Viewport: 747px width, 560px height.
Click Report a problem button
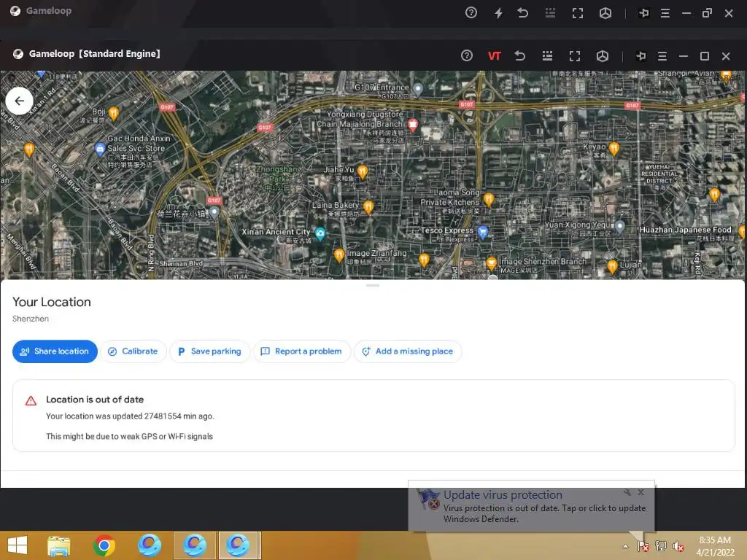click(x=302, y=351)
